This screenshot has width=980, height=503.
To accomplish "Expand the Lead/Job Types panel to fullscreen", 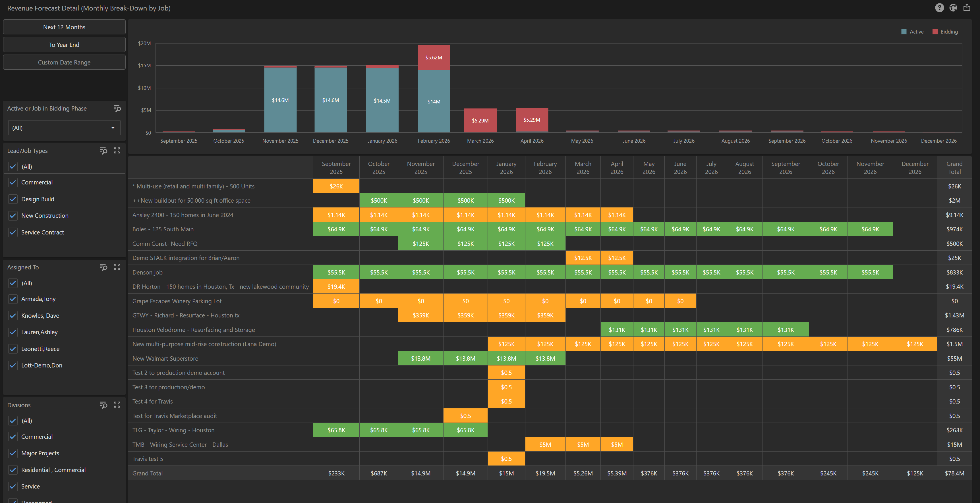I will tap(117, 151).
